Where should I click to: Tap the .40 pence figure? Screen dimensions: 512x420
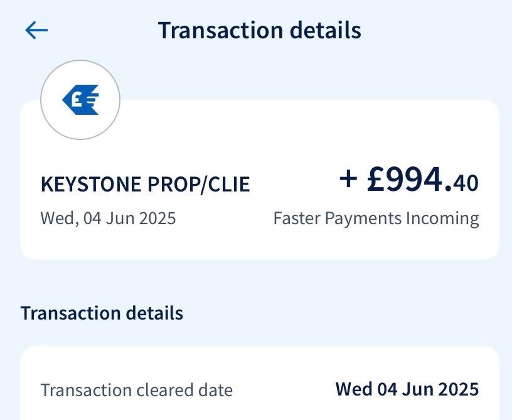[x=466, y=183]
